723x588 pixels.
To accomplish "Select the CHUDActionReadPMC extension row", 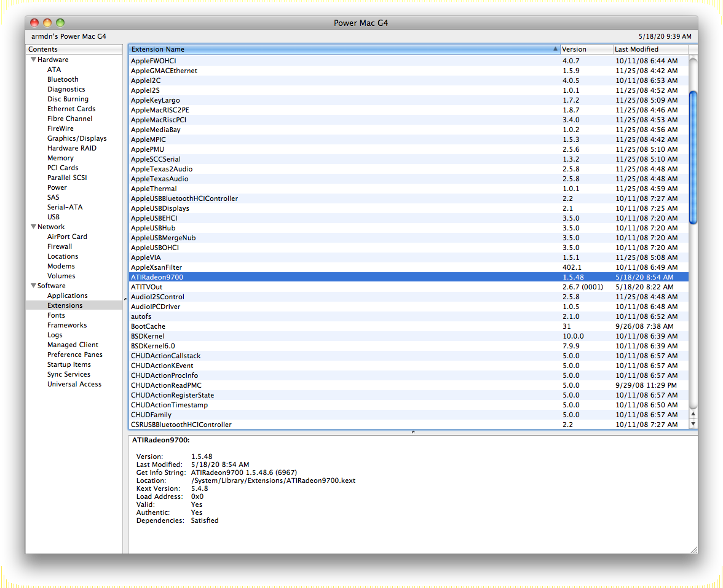I will tap(408, 385).
